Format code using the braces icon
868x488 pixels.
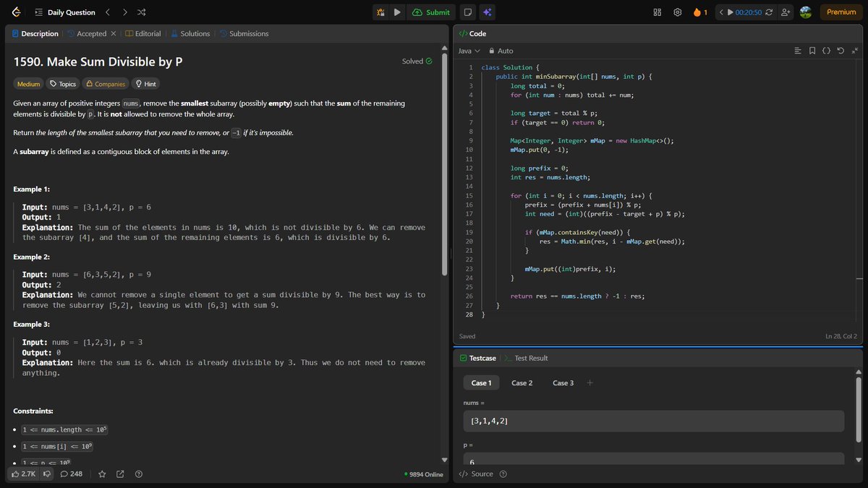pyautogui.click(x=826, y=51)
